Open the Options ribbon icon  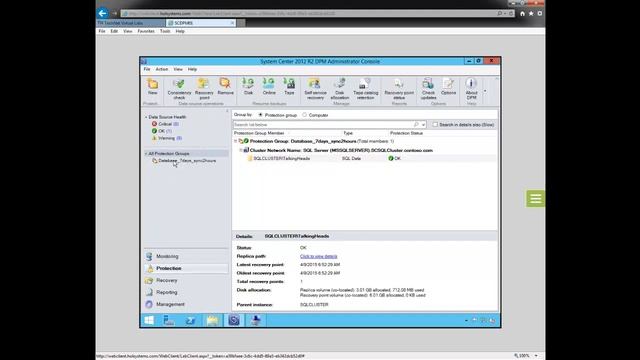[448, 87]
